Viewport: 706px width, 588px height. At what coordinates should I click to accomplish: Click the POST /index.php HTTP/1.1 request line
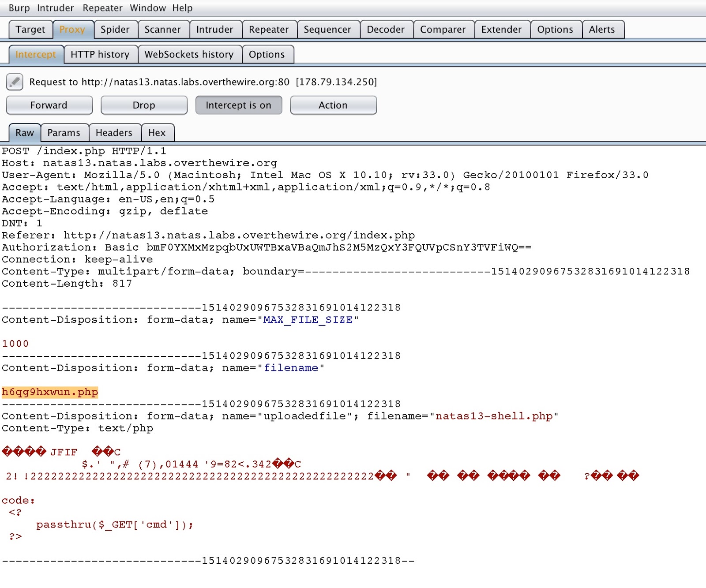(x=84, y=151)
